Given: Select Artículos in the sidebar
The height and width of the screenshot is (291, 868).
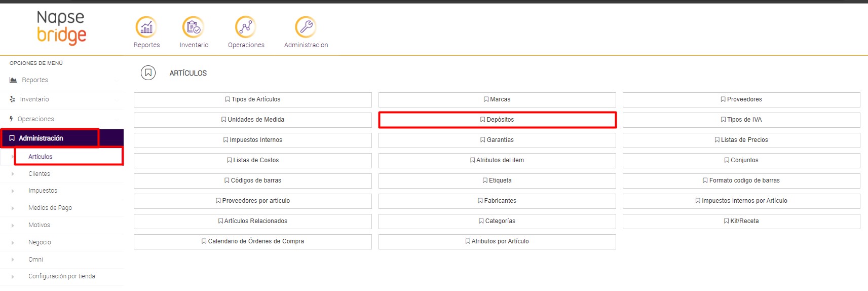Looking at the screenshot, I should click(x=41, y=157).
